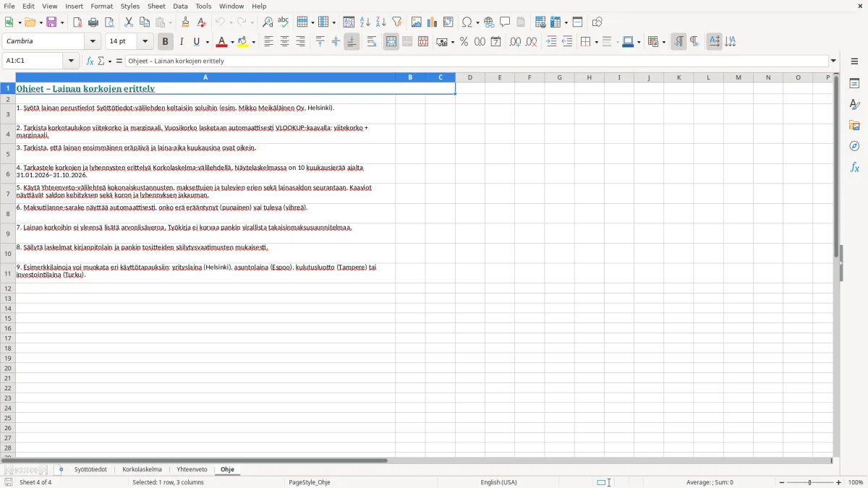Select row 5 header
Viewport: 868px width, 488px height.
click(x=8, y=153)
